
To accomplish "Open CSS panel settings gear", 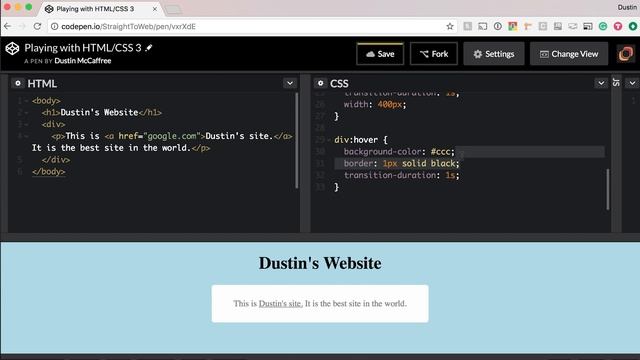I will 320,83.
